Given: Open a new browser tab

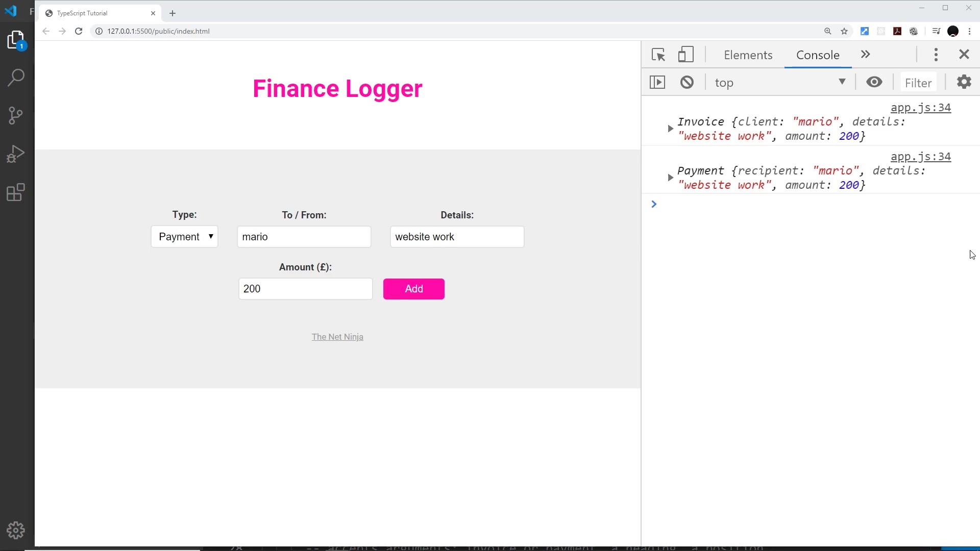Looking at the screenshot, I should pos(173,13).
